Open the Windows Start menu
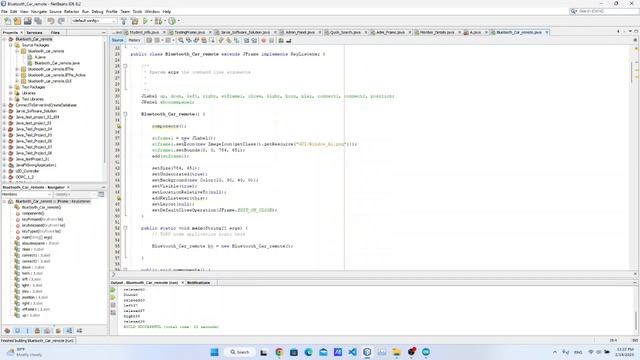 [x=214, y=352]
